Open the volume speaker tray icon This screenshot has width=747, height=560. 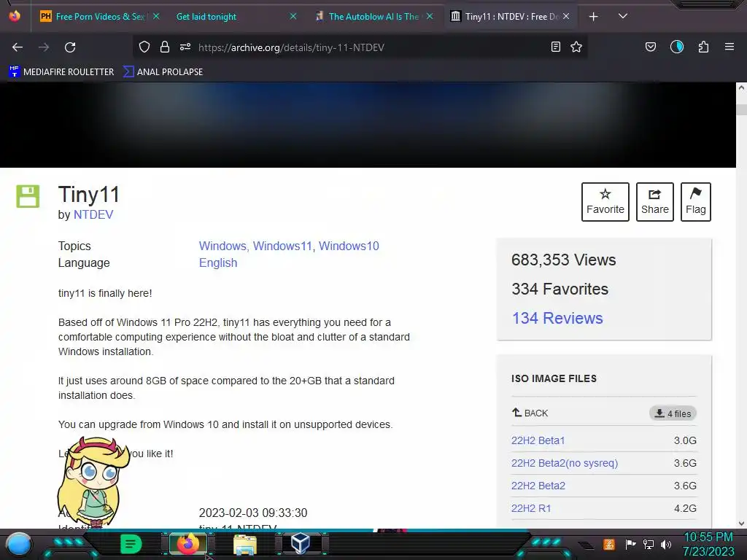coord(666,544)
